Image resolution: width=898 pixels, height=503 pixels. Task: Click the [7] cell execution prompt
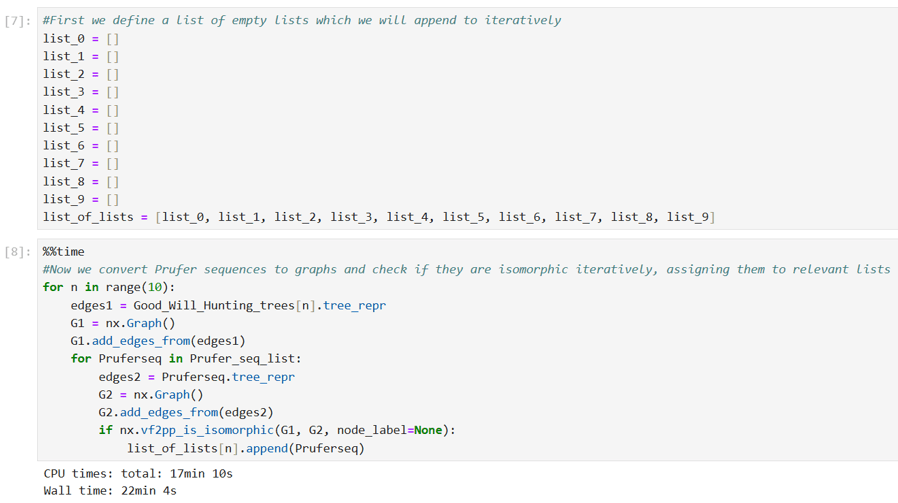pos(19,20)
